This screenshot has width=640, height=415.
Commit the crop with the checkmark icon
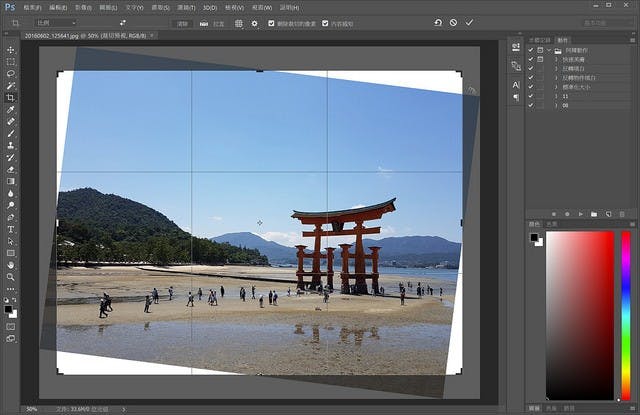click(469, 22)
